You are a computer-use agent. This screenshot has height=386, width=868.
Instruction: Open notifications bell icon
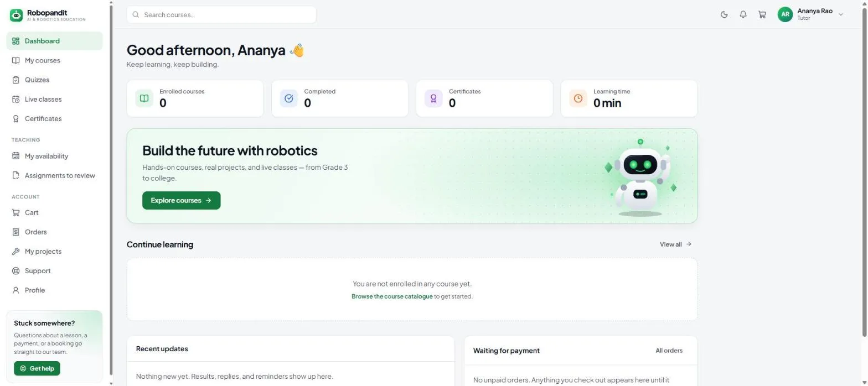pos(743,15)
